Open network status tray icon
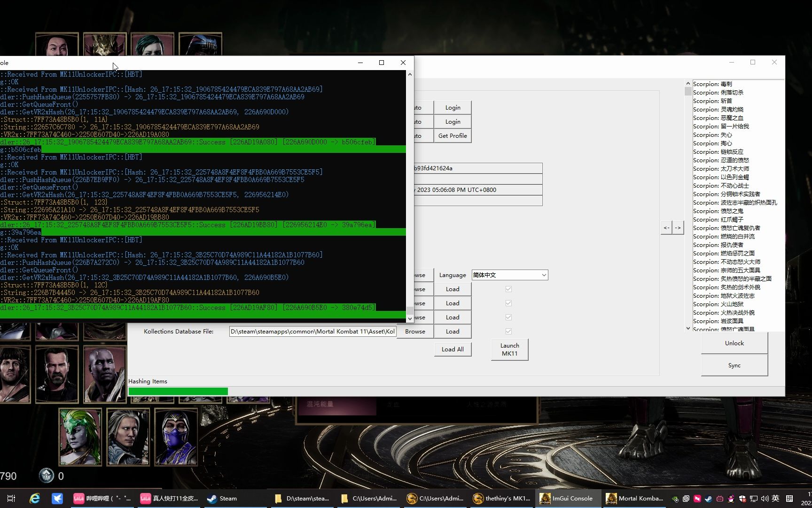The height and width of the screenshot is (508, 812). (x=754, y=499)
